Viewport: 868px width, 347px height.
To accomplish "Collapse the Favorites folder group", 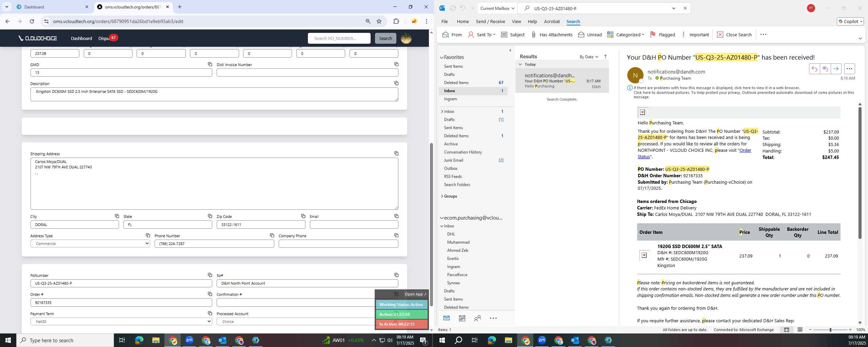I will [442, 58].
